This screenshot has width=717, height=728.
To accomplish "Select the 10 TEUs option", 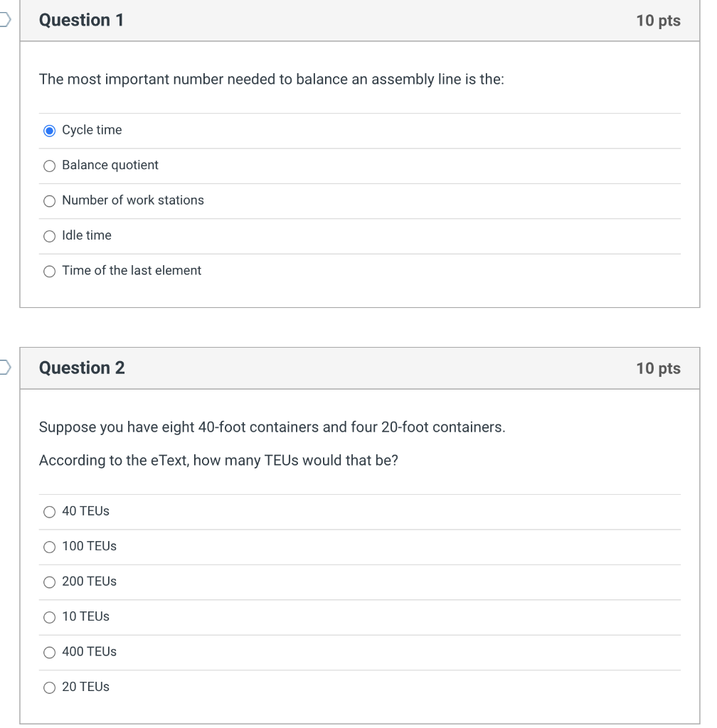I will tap(49, 617).
